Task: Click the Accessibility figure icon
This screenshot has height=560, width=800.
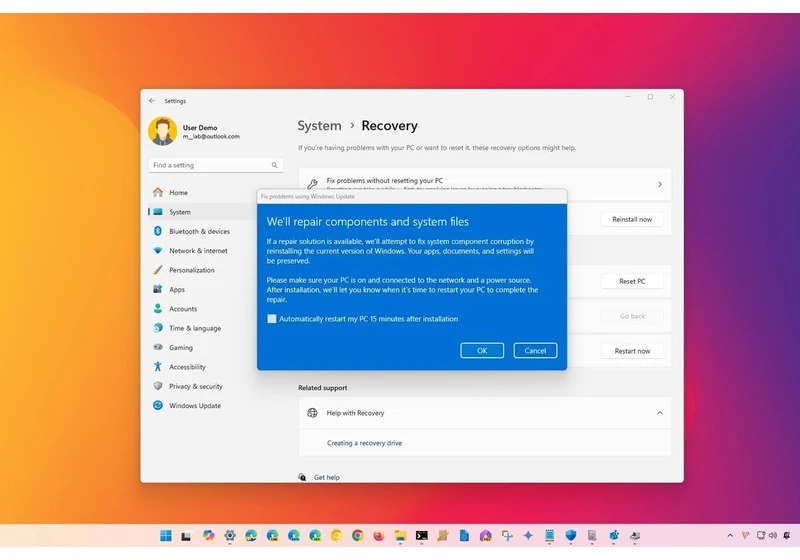Action: click(158, 367)
